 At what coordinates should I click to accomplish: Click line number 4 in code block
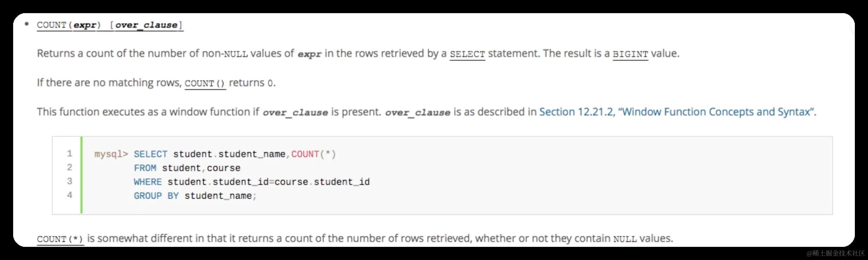point(69,195)
